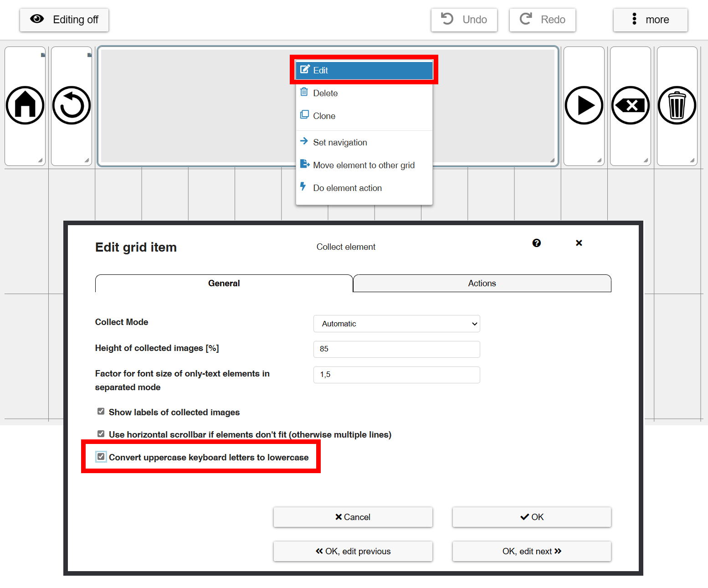This screenshot has height=588, width=708.
Task: Click the Undo button
Action: coord(464,20)
